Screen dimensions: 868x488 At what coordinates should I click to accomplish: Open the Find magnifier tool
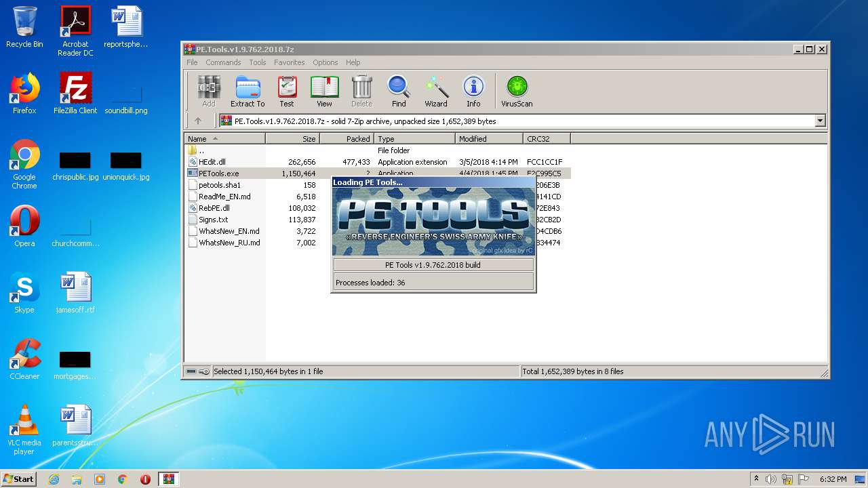(399, 91)
